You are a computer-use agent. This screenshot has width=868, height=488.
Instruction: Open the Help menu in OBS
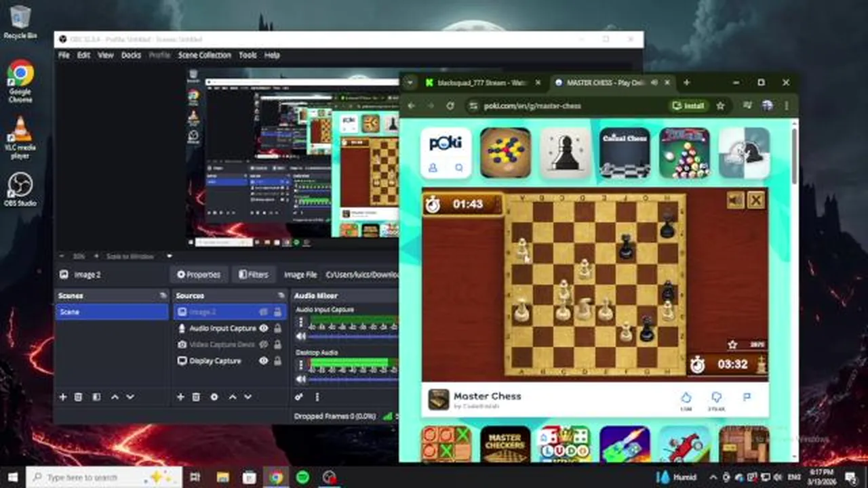pyautogui.click(x=272, y=55)
